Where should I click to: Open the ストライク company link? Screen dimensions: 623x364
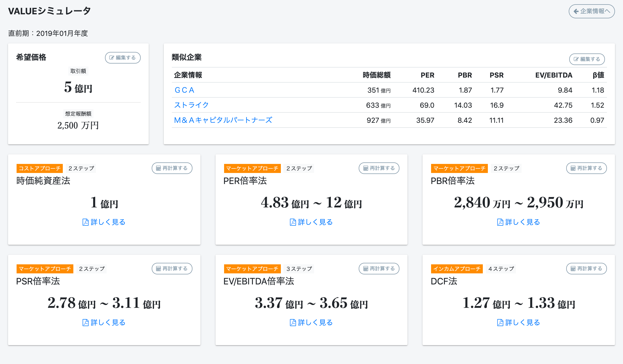coord(191,105)
